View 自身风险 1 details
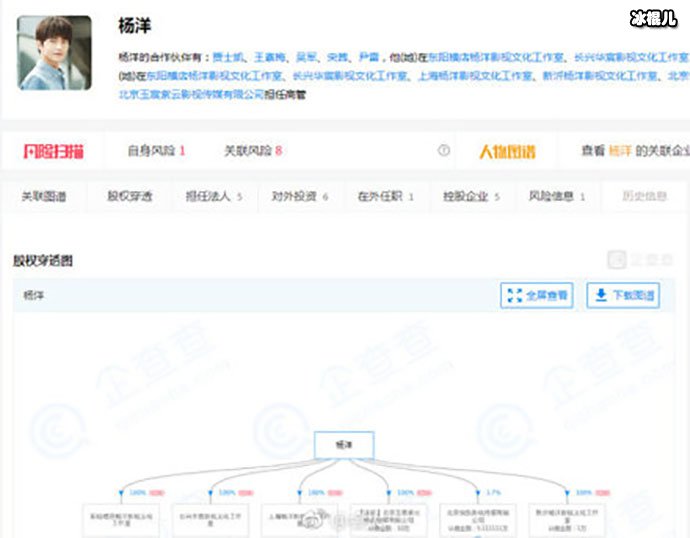 pos(156,151)
